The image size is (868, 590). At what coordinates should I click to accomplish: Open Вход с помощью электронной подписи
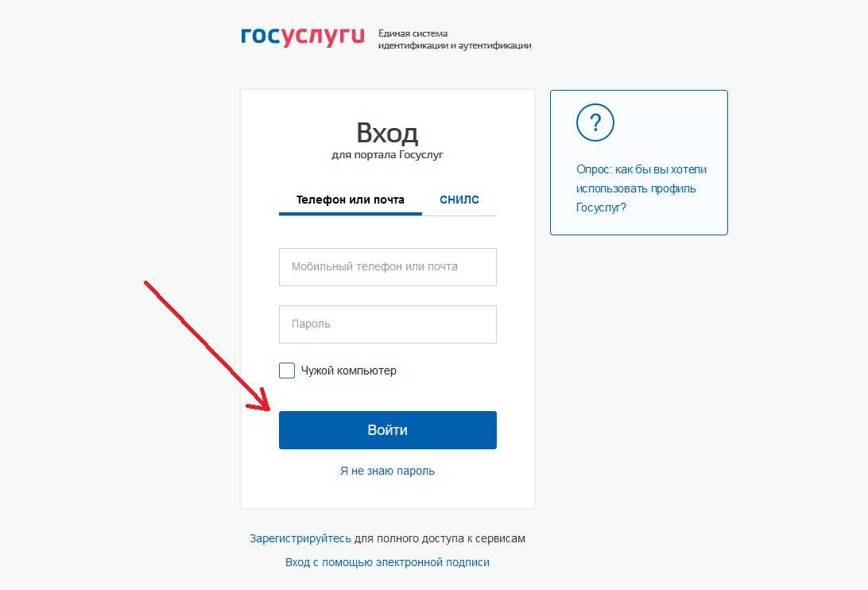point(388,562)
